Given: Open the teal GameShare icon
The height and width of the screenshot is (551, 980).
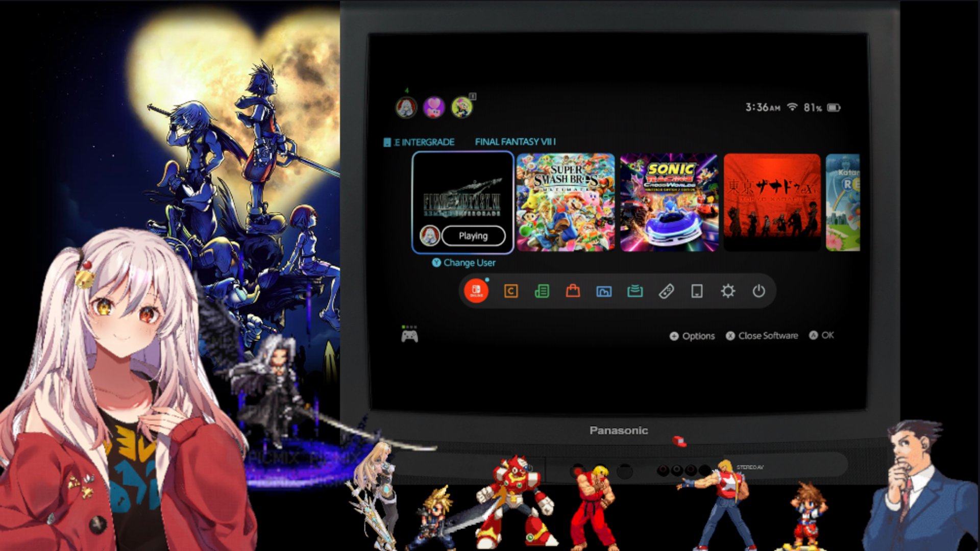Looking at the screenshot, I should (635, 291).
